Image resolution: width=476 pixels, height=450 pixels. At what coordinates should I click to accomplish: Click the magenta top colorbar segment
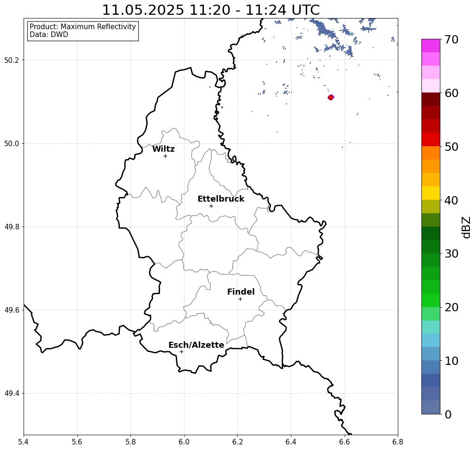pyautogui.click(x=431, y=46)
